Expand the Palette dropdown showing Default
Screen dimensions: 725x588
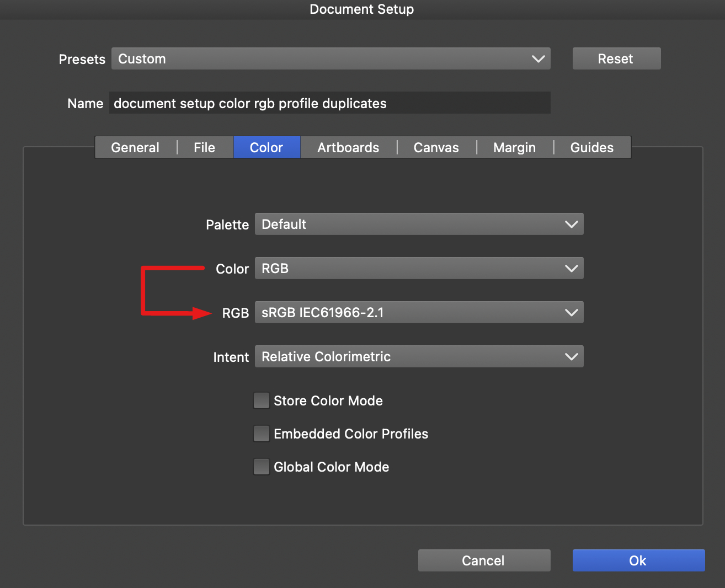click(x=419, y=224)
